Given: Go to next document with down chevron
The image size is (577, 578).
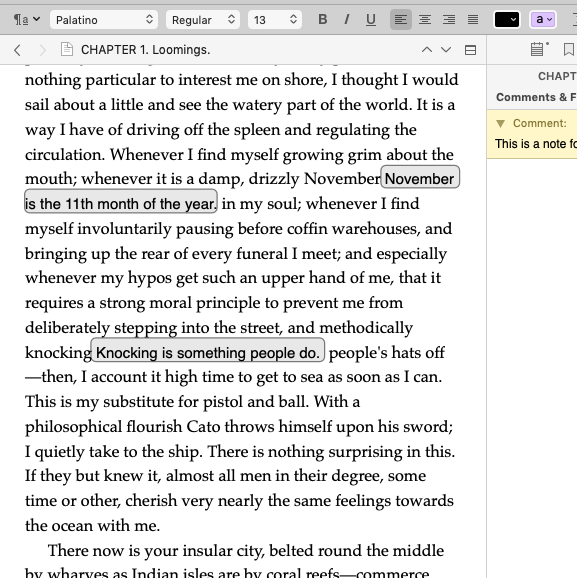Looking at the screenshot, I should click(446, 50).
